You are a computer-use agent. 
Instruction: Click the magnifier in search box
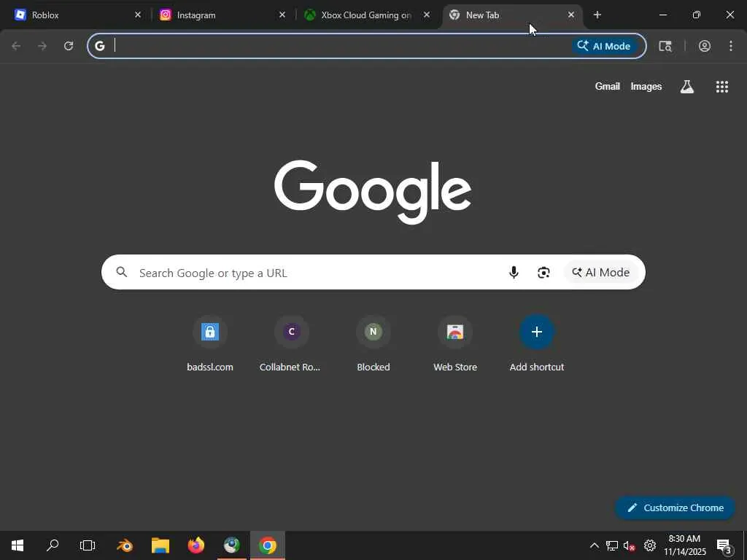point(122,272)
